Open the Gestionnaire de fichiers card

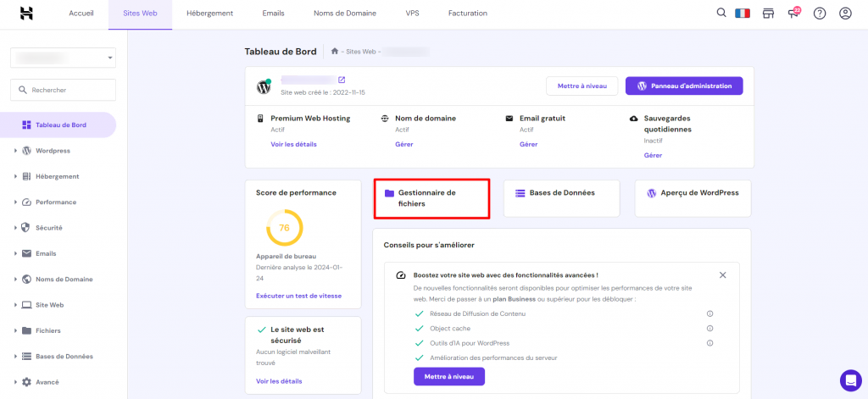click(431, 198)
